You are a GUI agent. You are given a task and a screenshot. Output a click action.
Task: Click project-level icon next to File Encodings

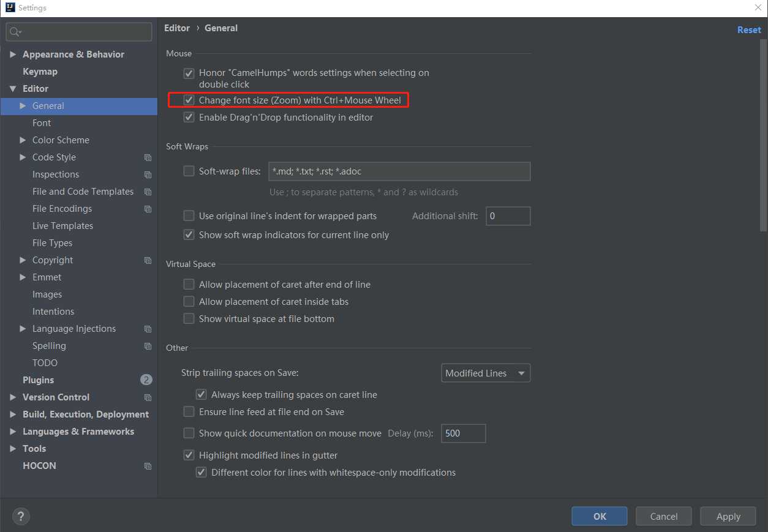point(148,209)
